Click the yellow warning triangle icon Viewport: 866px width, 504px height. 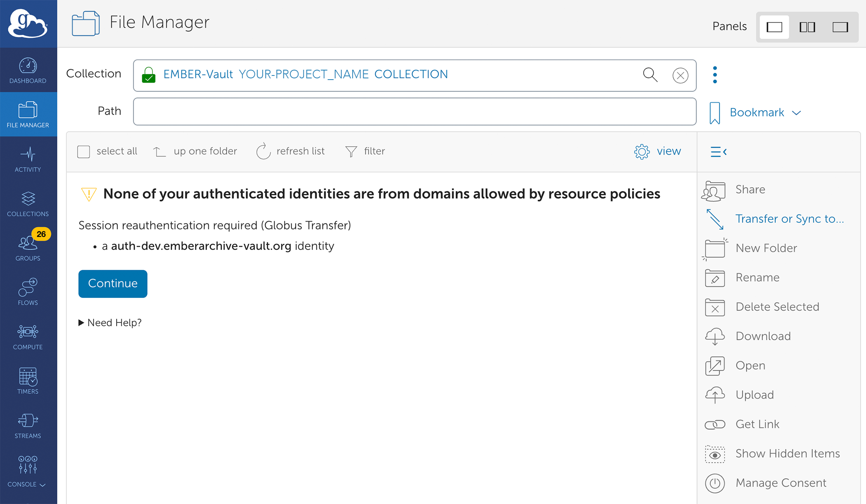89,194
